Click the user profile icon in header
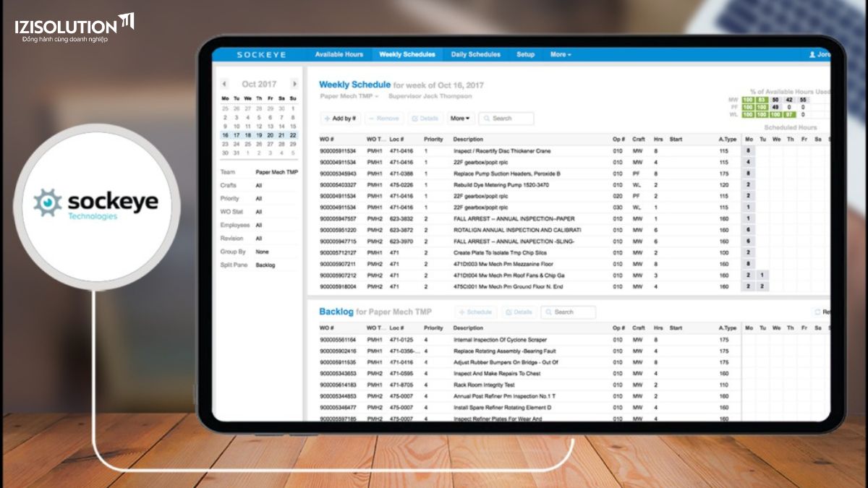 [x=812, y=55]
